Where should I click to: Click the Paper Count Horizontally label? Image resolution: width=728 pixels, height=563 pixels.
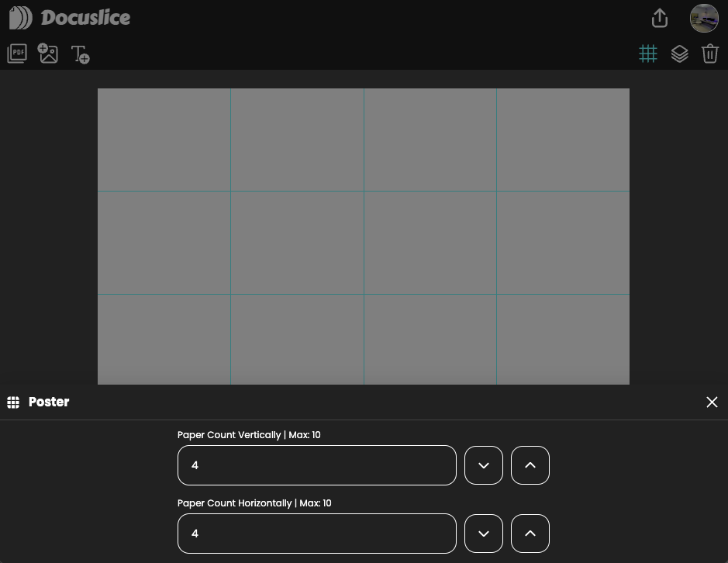tap(254, 503)
